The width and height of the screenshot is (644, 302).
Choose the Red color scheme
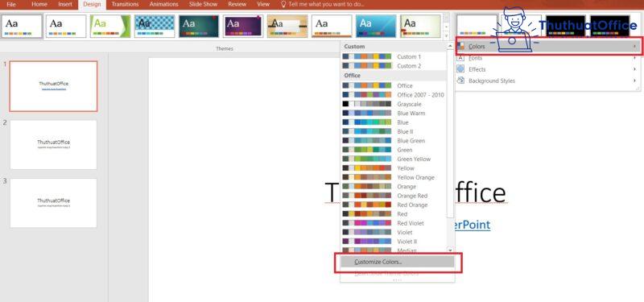point(394,214)
